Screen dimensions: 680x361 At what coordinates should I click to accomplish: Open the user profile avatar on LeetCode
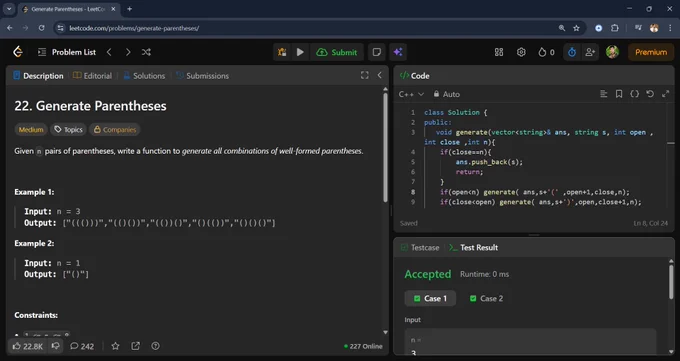tap(612, 52)
